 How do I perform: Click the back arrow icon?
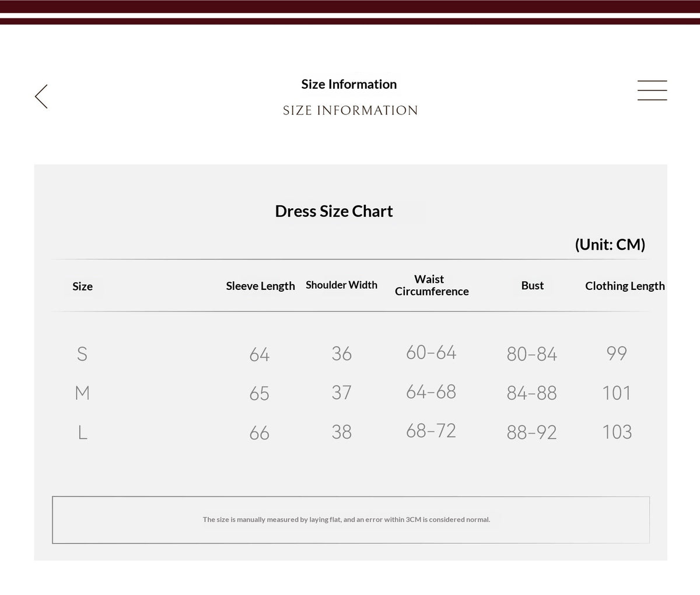point(41,96)
